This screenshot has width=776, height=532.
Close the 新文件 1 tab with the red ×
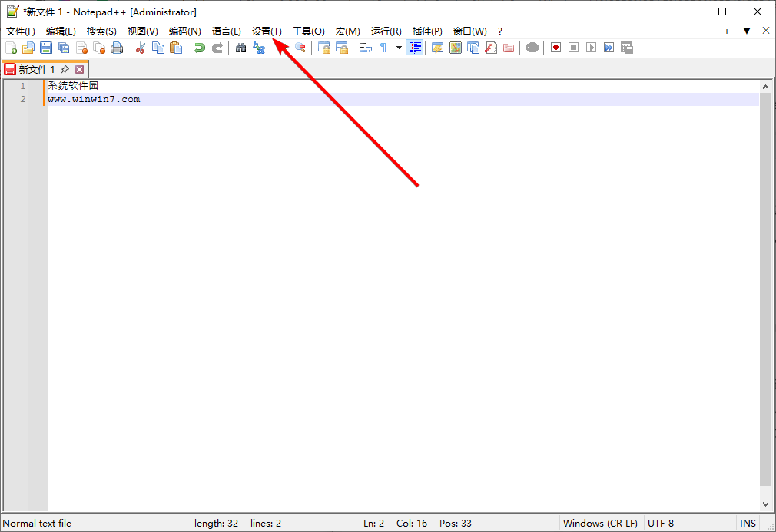79,69
